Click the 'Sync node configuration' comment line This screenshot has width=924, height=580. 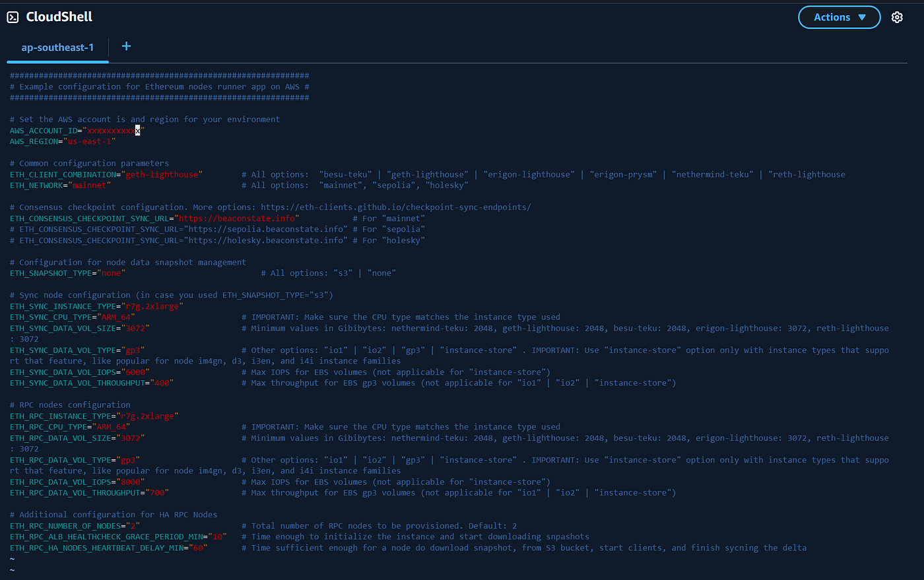[172, 296]
